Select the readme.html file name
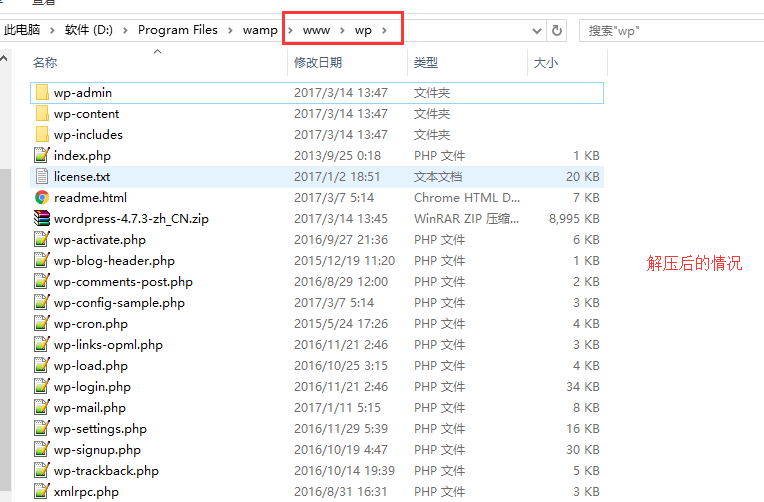 [90, 197]
